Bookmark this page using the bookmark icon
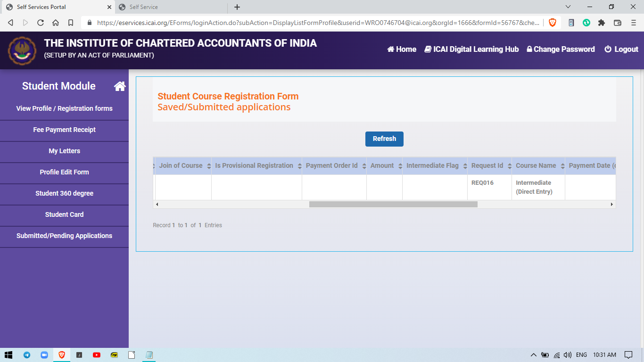Image resolution: width=644 pixels, height=362 pixels. tap(71, 23)
